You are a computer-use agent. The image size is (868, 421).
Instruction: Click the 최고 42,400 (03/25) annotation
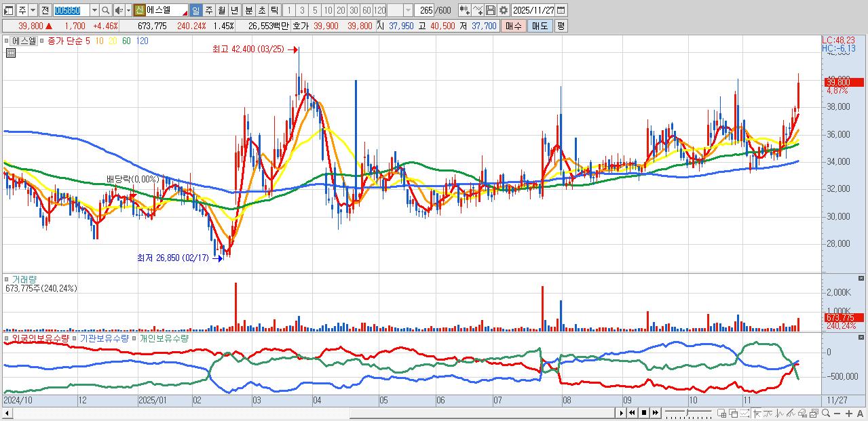(250, 49)
